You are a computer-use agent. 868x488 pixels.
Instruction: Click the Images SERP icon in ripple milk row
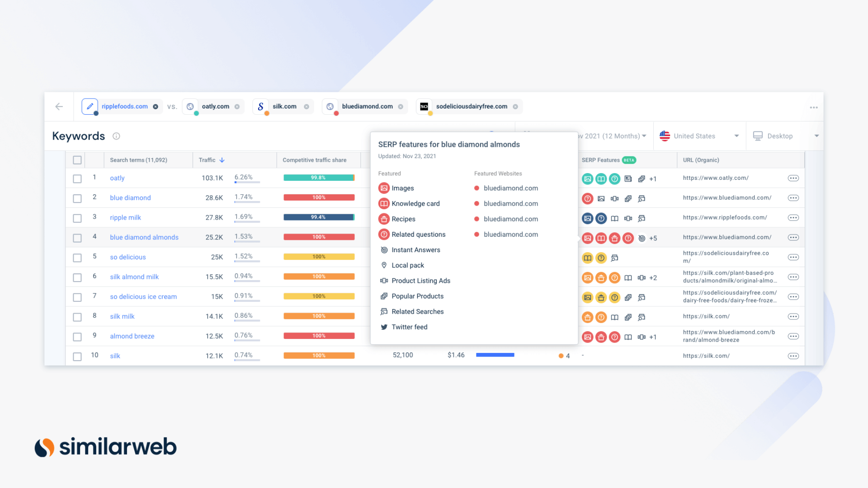pyautogui.click(x=587, y=218)
